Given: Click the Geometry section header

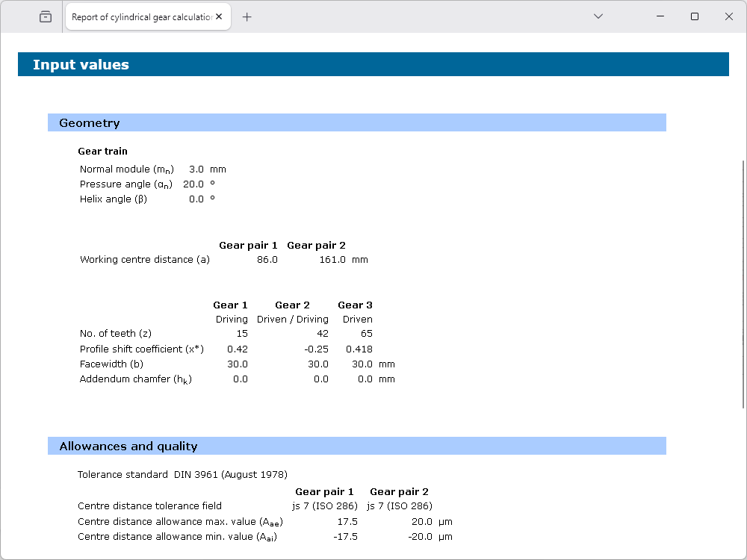Looking at the screenshot, I should (89, 123).
